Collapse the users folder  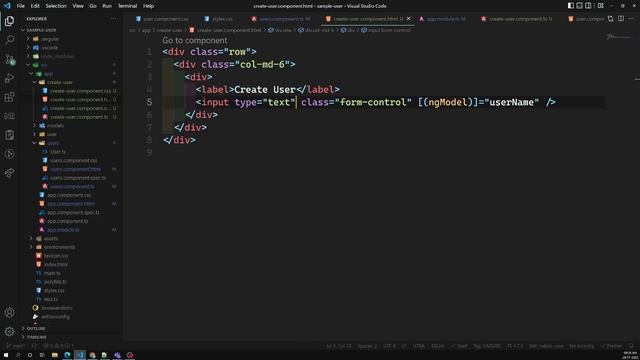(53, 143)
